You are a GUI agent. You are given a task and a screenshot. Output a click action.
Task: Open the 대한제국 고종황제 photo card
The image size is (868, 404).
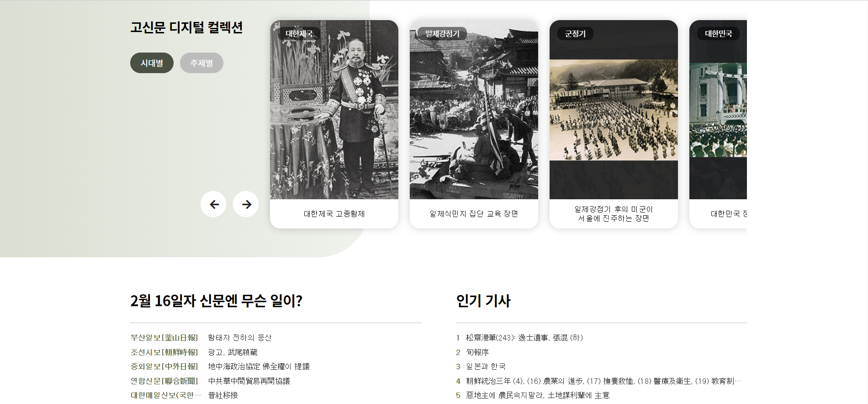point(334,124)
